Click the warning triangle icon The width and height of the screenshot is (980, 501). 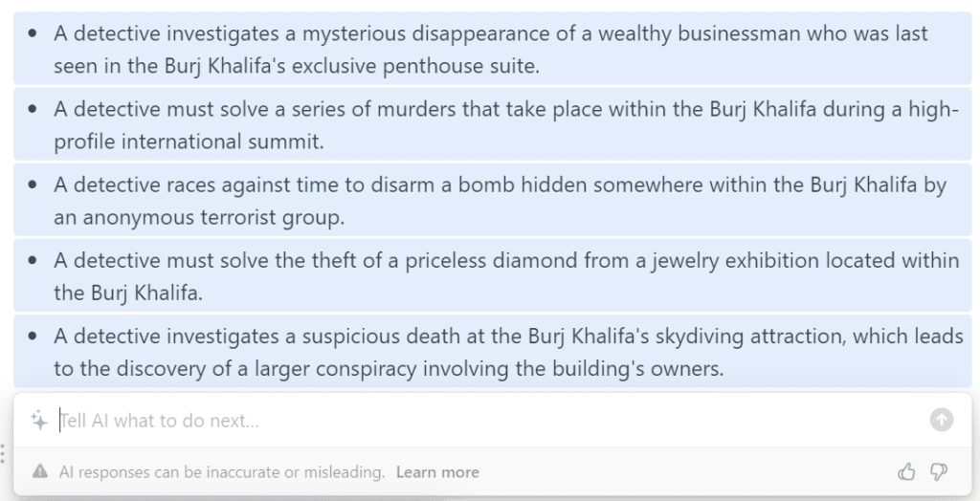tap(40, 471)
